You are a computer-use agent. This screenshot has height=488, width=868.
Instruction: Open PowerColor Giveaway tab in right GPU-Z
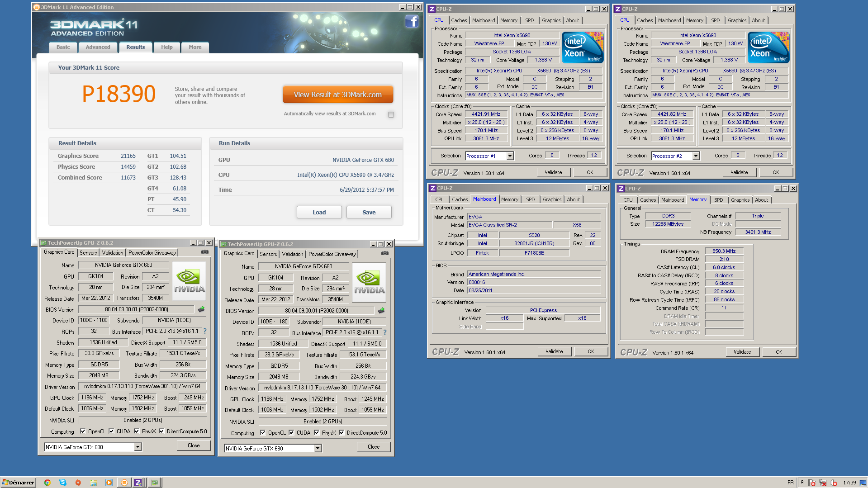click(332, 254)
